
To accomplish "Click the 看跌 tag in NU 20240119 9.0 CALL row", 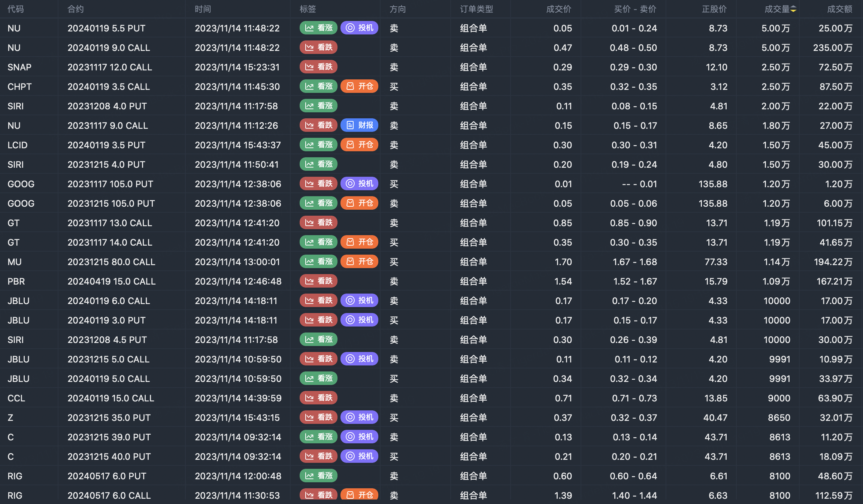I will [x=319, y=48].
